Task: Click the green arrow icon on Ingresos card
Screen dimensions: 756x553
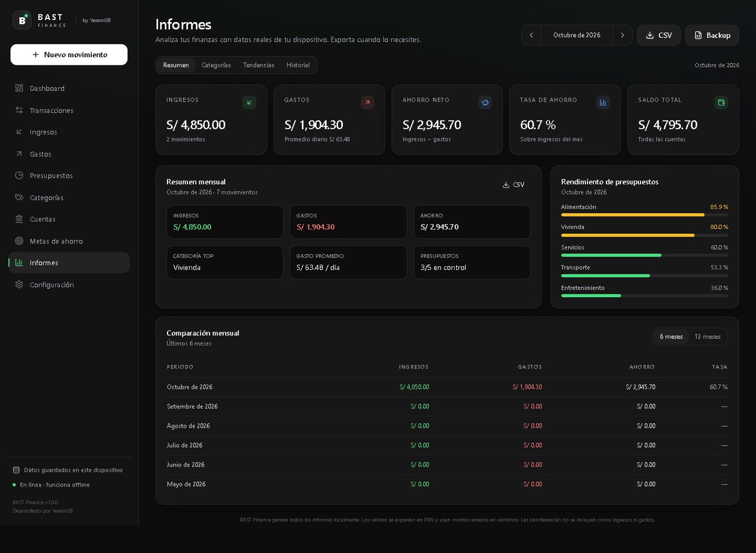Action: point(249,102)
